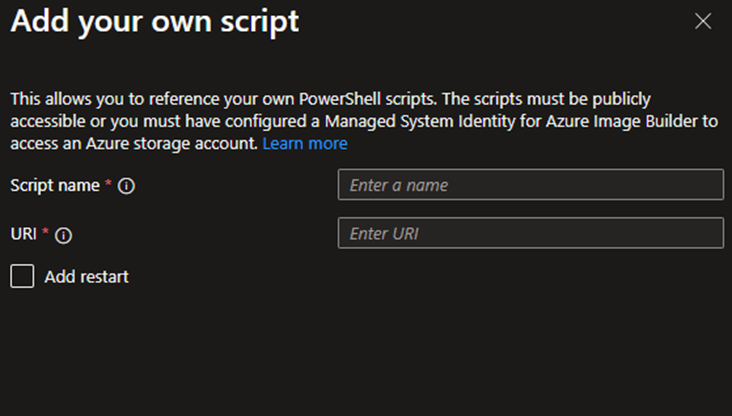Close the Add your own script panel

click(703, 21)
